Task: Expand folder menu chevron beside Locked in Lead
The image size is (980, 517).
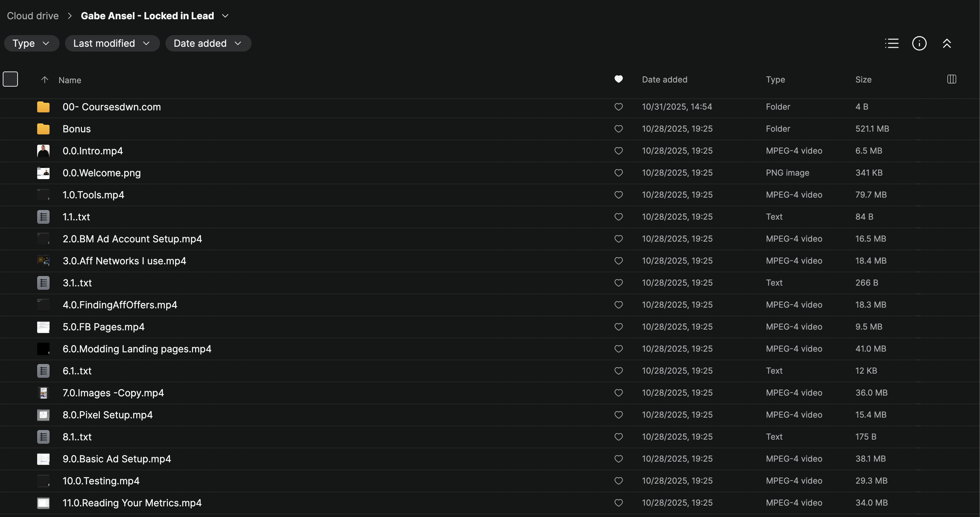Action: pos(225,16)
